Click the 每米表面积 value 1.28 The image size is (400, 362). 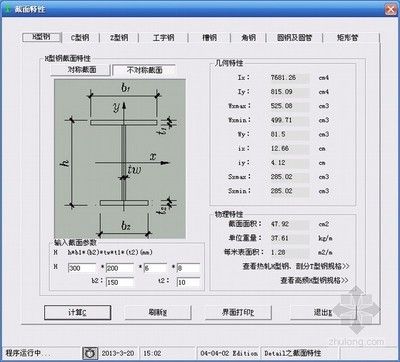click(289, 252)
